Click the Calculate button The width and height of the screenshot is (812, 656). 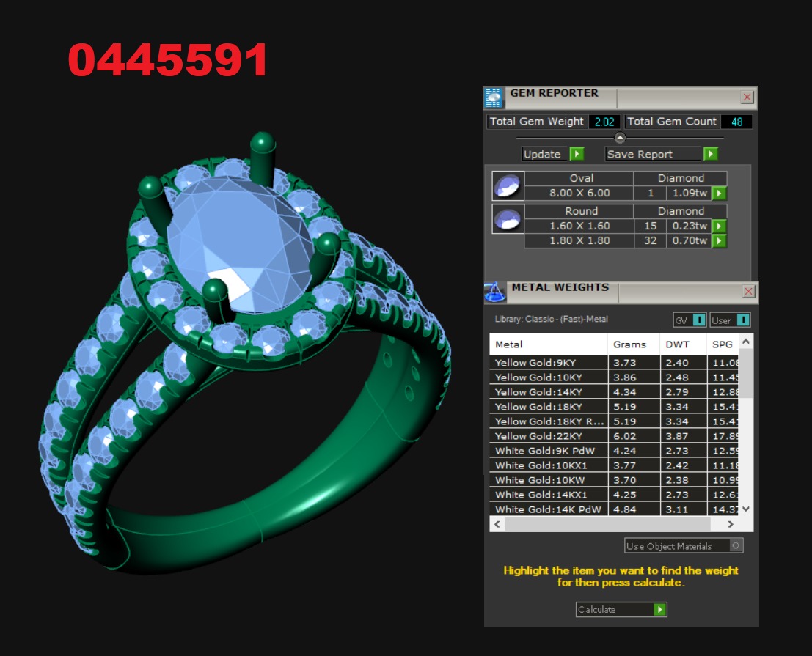coord(621,609)
